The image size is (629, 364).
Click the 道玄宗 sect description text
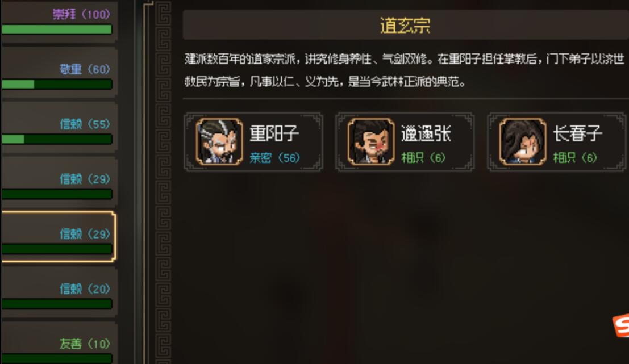[x=405, y=70]
